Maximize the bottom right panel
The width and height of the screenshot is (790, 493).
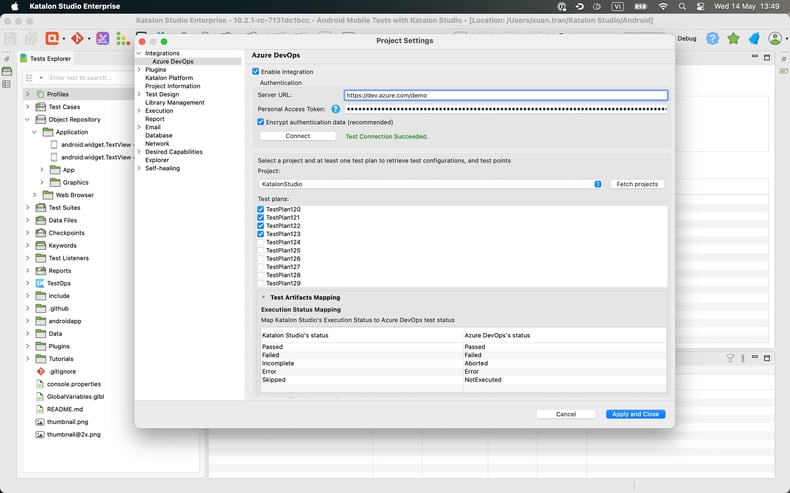767,358
